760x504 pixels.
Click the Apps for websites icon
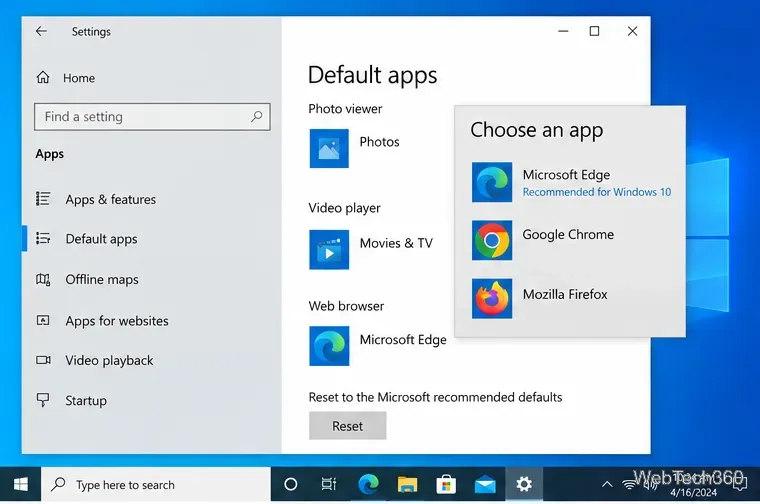click(43, 320)
